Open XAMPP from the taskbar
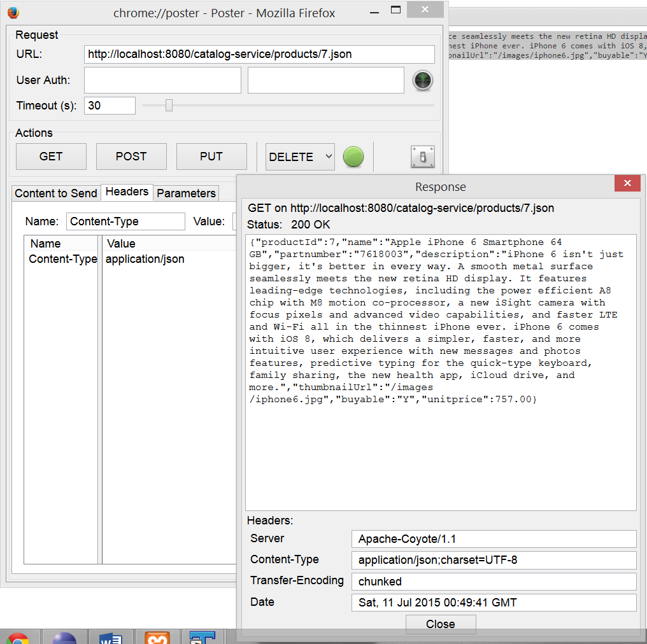Viewport: 647px width, 644px height. pyautogui.click(x=157, y=637)
